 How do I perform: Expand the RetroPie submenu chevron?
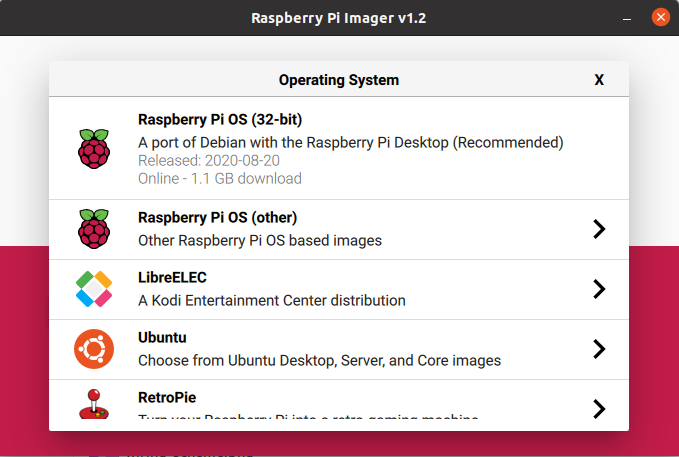pyautogui.click(x=599, y=408)
